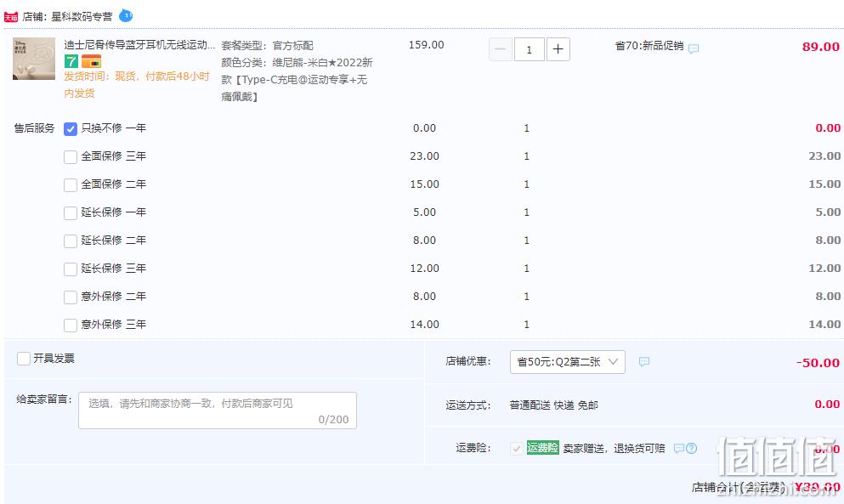Click the 省70:新品促销 promotion text
The width and height of the screenshot is (844, 504).
tap(649, 46)
